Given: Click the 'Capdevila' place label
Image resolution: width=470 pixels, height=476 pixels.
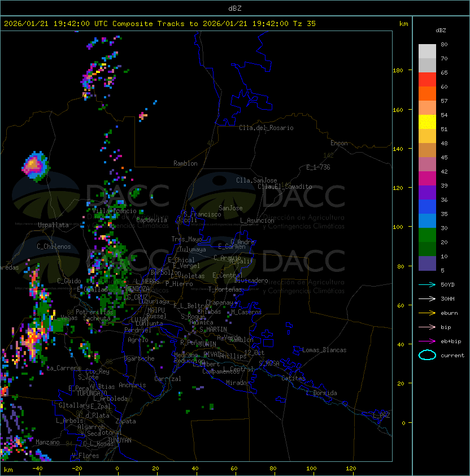Looking at the screenshot, I should coord(151,220).
